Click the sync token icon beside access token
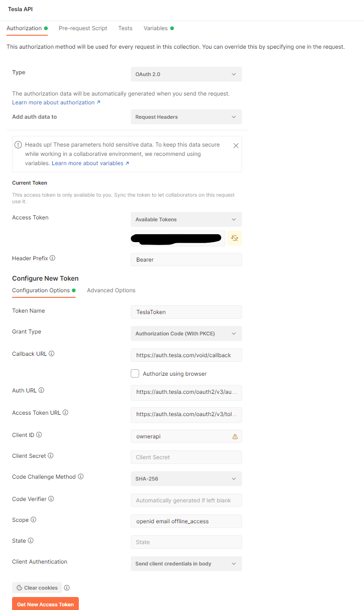This screenshot has width=364, height=610. [x=235, y=238]
